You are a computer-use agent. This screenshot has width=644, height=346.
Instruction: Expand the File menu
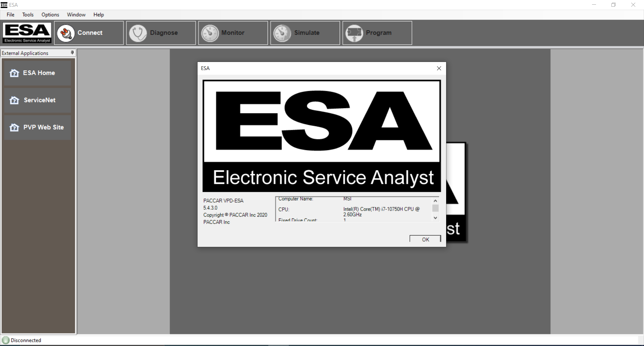(x=10, y=15)
